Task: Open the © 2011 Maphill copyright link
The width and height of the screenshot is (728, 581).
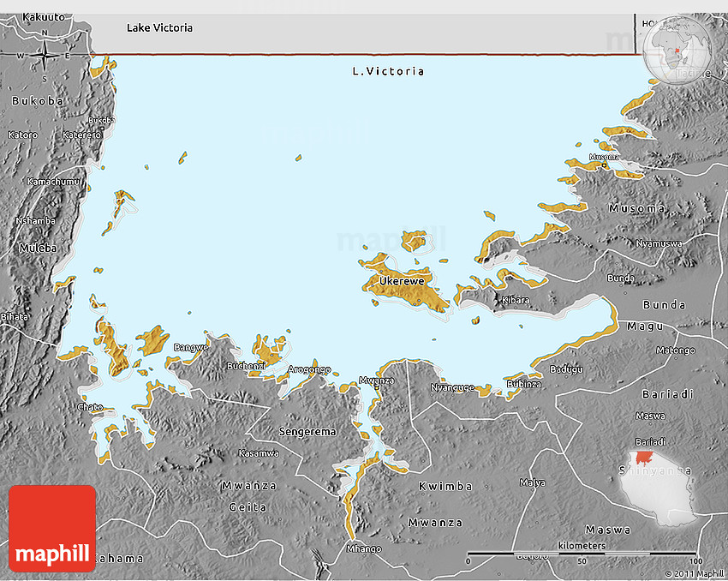Action: pyautogui.click(x=695, y=573)
